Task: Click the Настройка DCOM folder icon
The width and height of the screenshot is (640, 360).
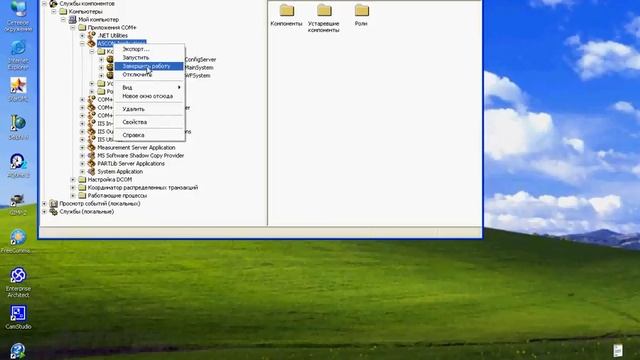Action: click(82, 180)
